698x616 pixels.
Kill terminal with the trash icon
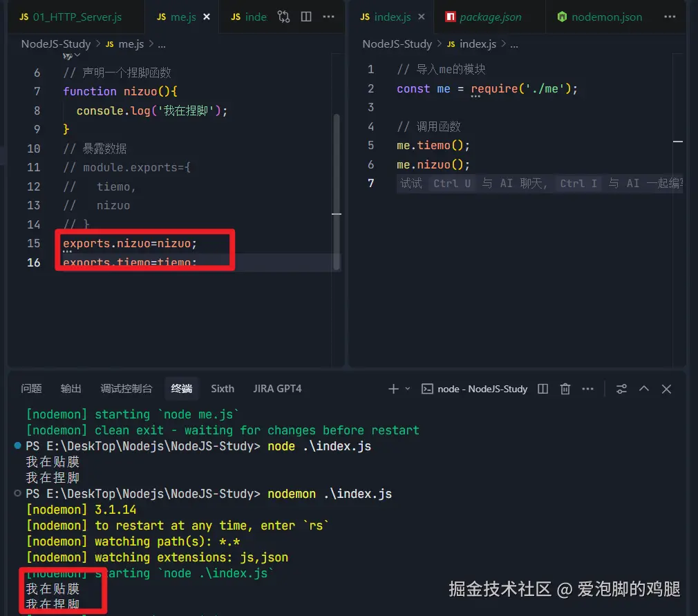[565, 389]
